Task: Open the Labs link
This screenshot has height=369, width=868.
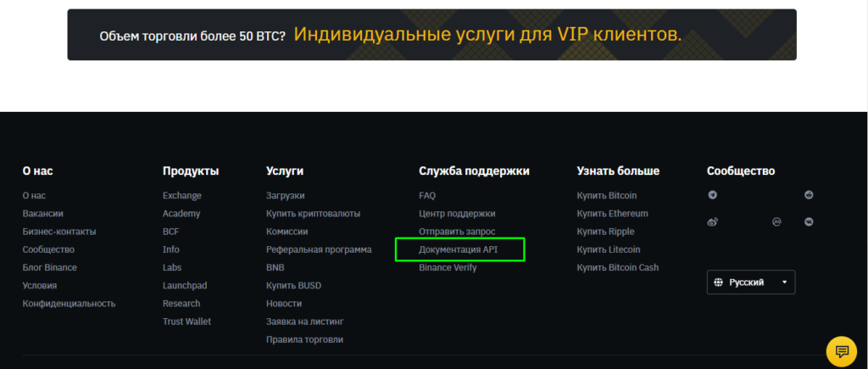Action: (x=172, y=267)
